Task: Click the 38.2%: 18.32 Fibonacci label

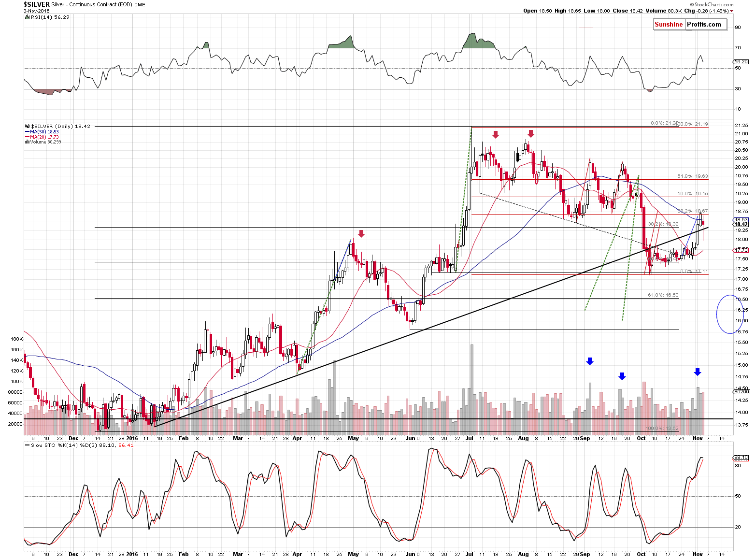Action: [x=663, y=224]
